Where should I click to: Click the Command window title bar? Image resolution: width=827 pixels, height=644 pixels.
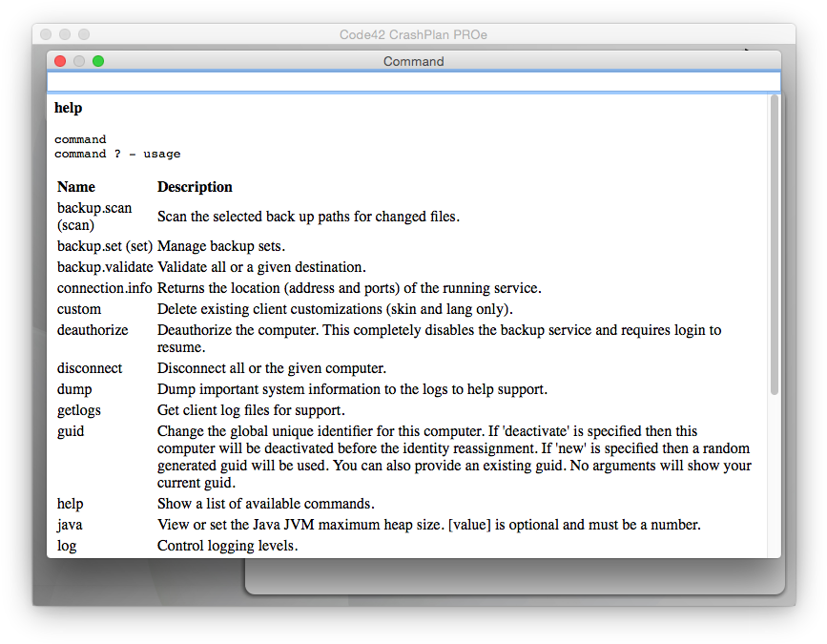413,60
